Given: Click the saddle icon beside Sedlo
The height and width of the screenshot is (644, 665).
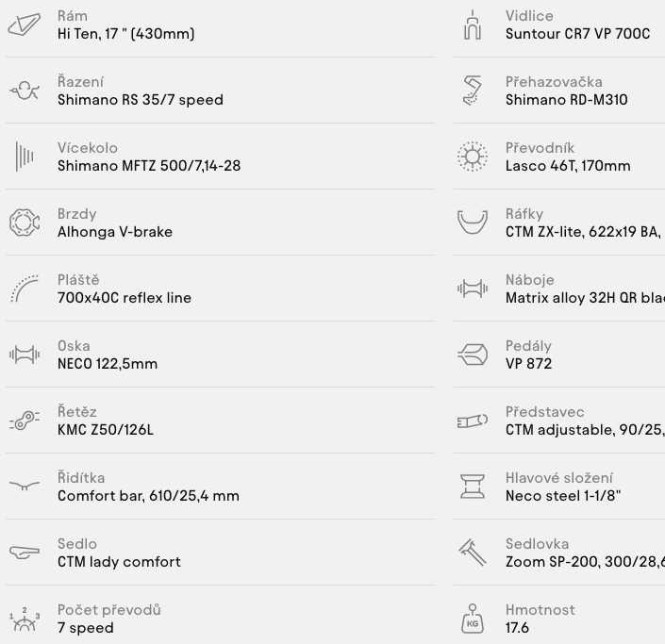Looking at the screenshot, I should (25, 553).
